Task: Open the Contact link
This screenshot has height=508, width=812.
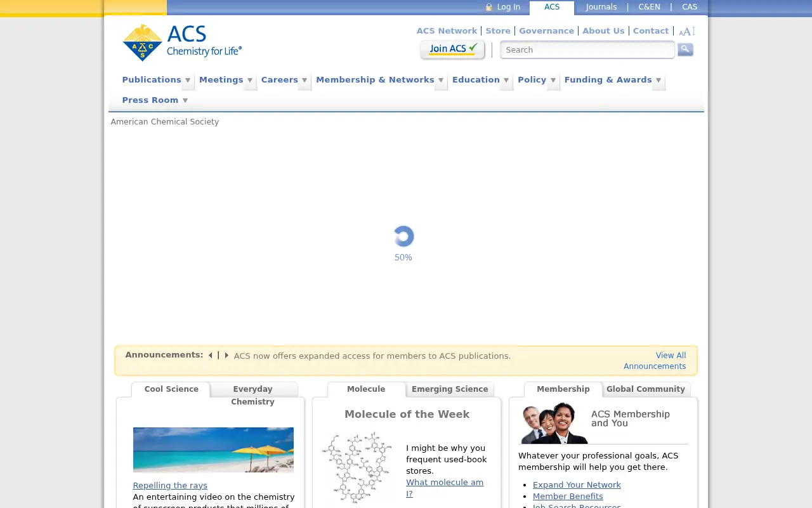Action: click(x=651, y=30)
